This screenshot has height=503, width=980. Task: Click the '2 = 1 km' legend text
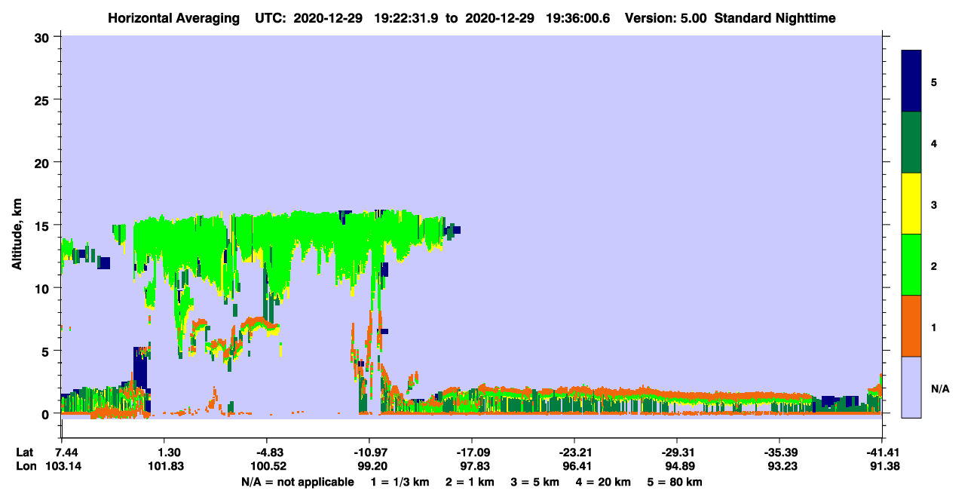[x=470, y=482]
